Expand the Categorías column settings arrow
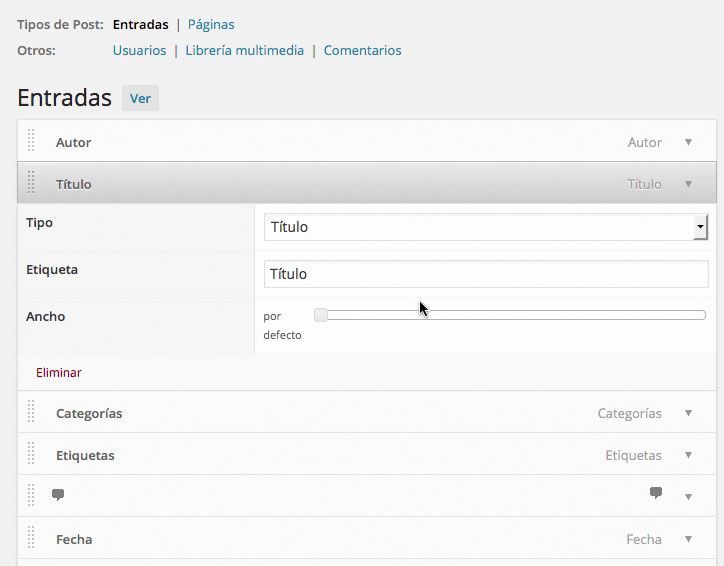Viewport: 724px width, 566px height. (x=688, y=413)
